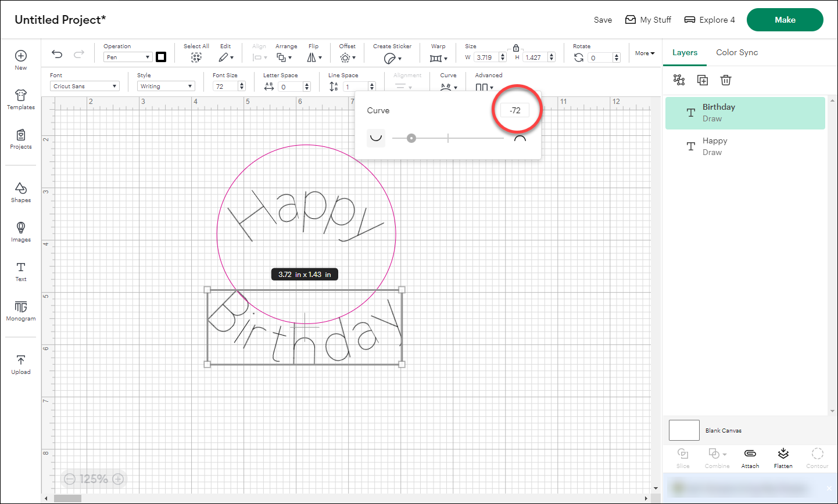The image size is (838, 504).
Task: Click the Flatten icon
Action: (x=783, y=458)
